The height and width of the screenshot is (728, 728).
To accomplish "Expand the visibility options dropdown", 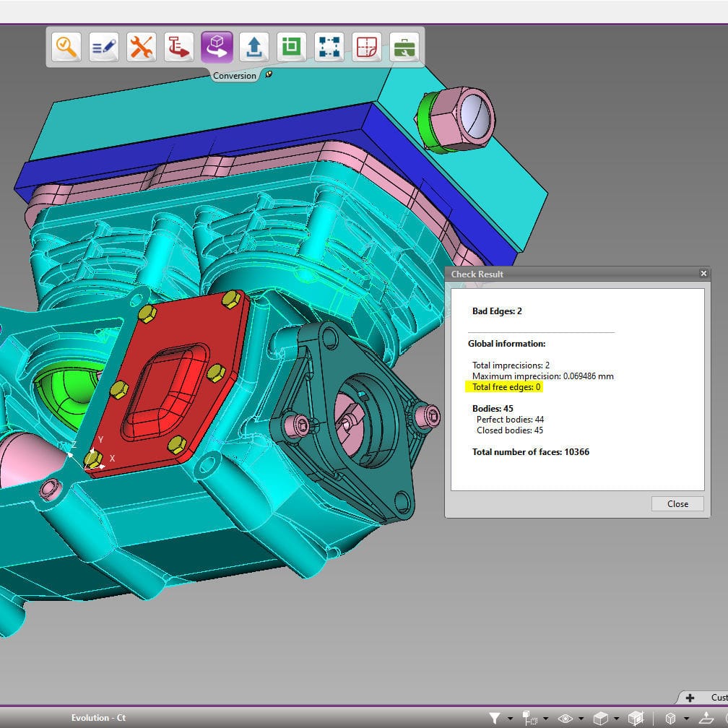I will point(581,719).
